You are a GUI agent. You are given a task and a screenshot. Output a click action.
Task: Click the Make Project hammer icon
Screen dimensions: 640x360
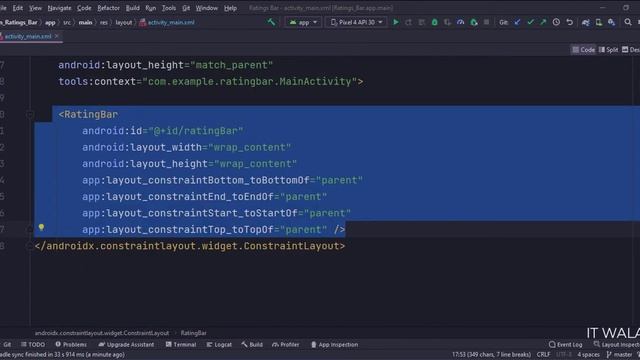tap(271, 22)
